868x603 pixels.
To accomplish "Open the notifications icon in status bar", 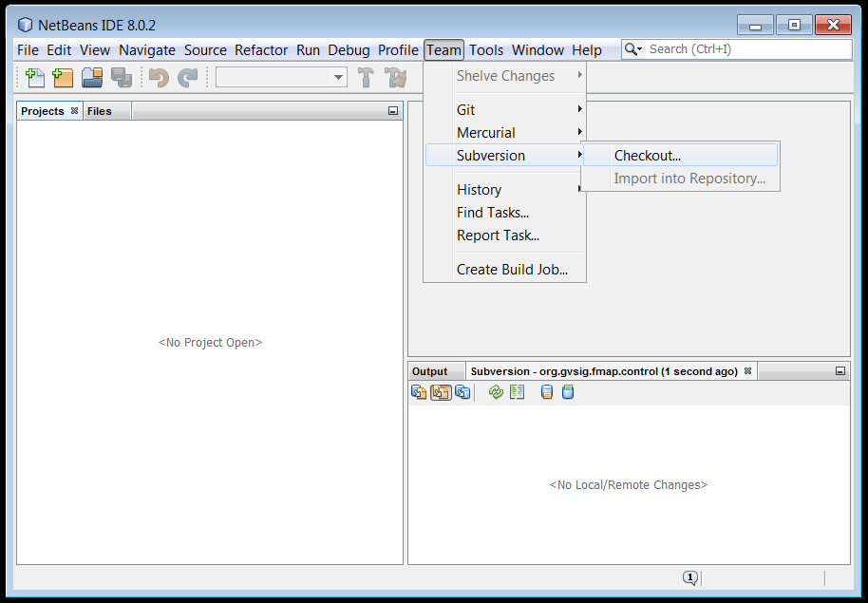I will pos(690,577).
